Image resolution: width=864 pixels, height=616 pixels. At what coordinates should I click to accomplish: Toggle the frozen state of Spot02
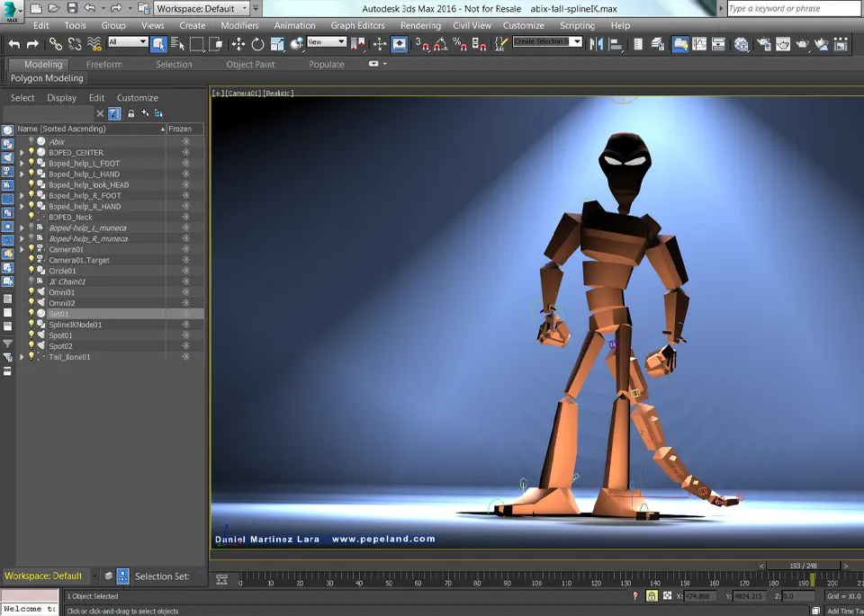click(x=185, y=346)
